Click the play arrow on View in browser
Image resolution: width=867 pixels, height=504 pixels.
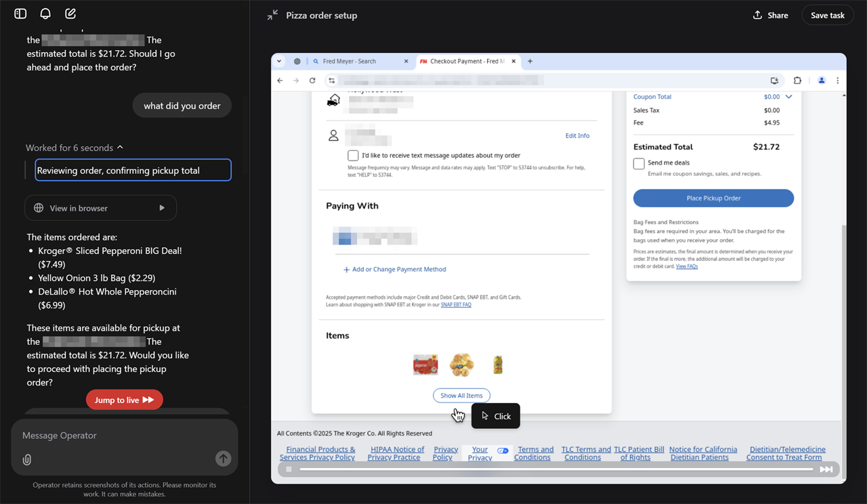click(x=162, y=208)
